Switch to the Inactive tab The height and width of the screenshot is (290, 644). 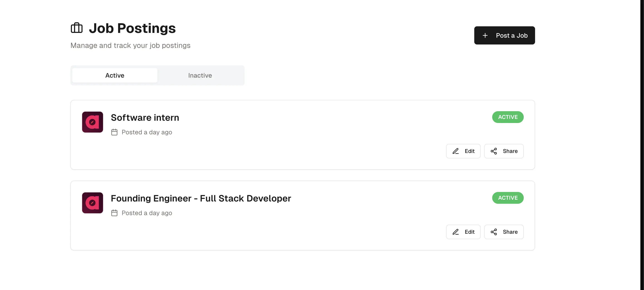pyautogui.click(x=200, y=76)
